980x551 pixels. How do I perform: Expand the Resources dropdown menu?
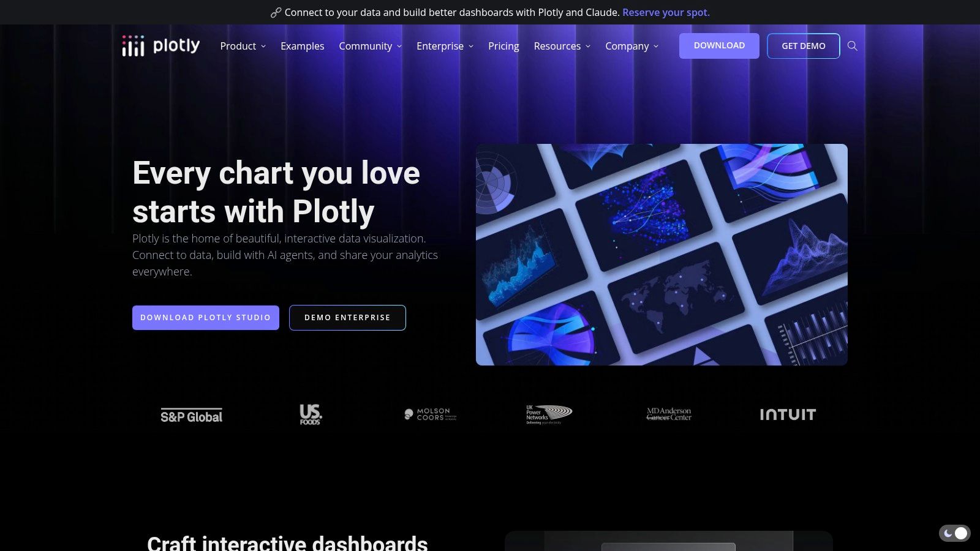[x=562, y=46]
